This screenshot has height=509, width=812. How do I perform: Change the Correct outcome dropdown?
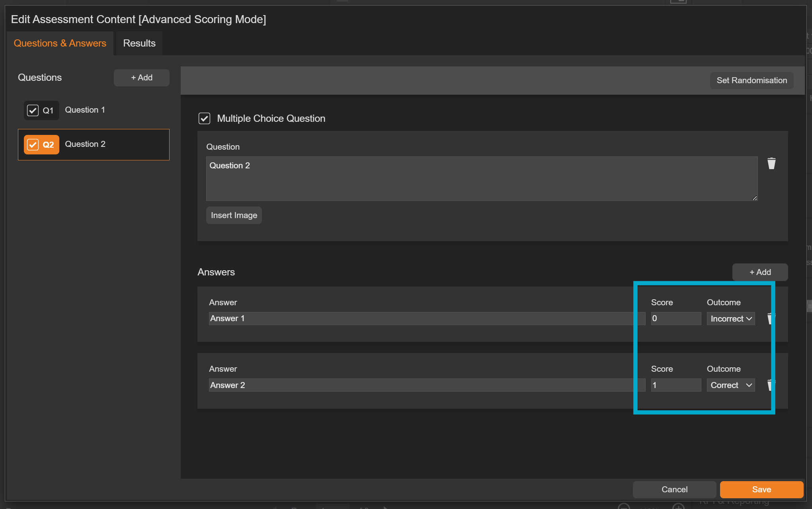pyautogui.click(x=730, y=385)
